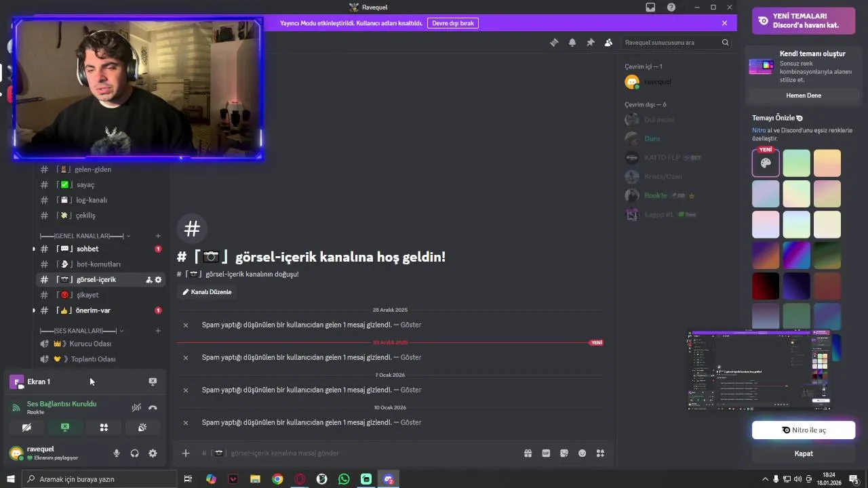Open activities launcher button in voice panel
The image size is (868, 488).
click(104, 428)
